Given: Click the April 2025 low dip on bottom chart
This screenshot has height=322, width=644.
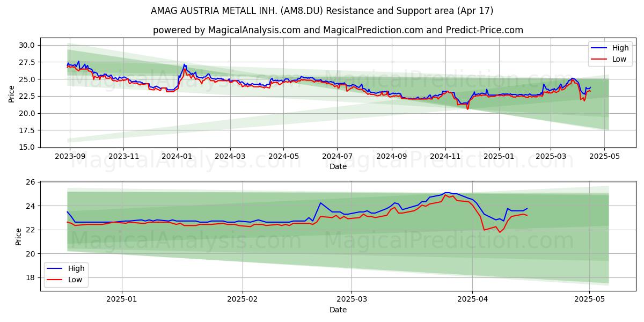Looking at the screenshot, I should click(500, 231).
